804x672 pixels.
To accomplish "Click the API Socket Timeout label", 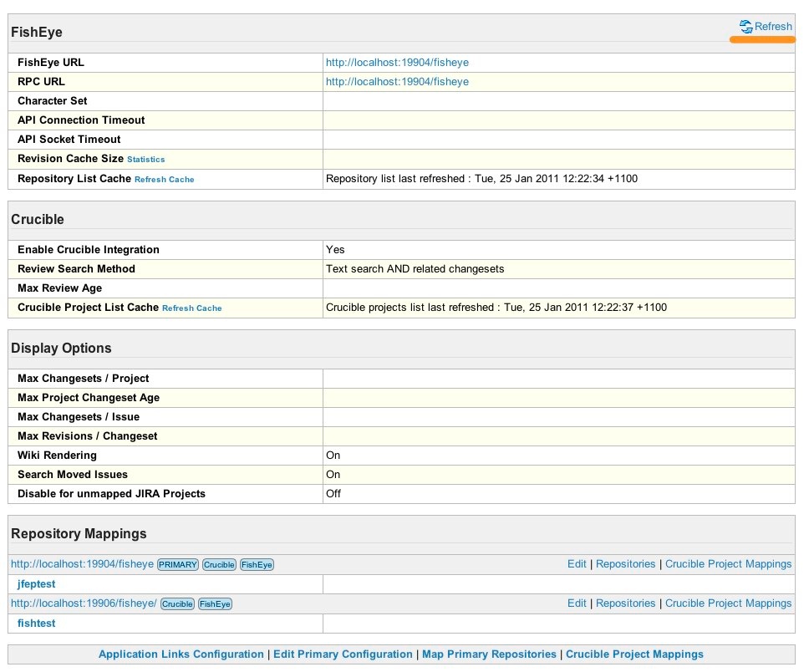I will coord(69,140).
